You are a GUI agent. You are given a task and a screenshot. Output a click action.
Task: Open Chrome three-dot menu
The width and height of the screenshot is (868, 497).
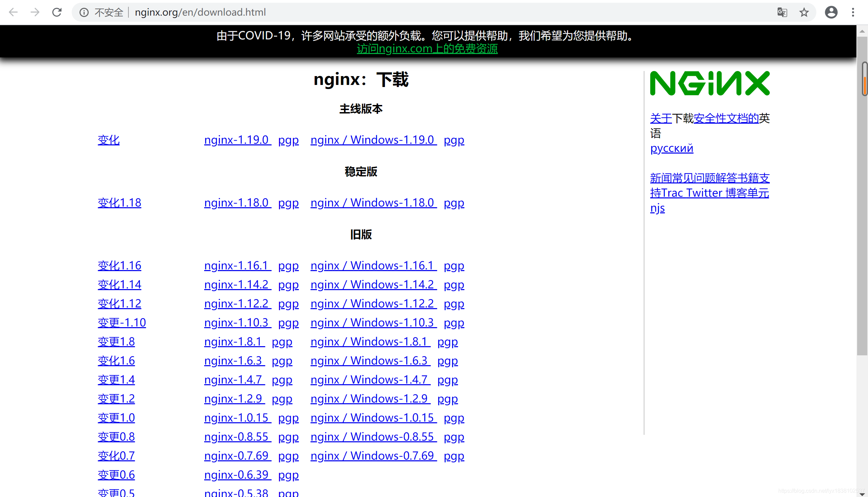point(853,12)
